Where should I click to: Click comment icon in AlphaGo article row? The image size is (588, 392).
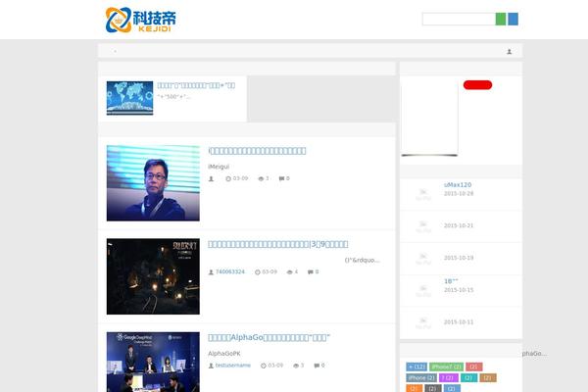point(317,366)
